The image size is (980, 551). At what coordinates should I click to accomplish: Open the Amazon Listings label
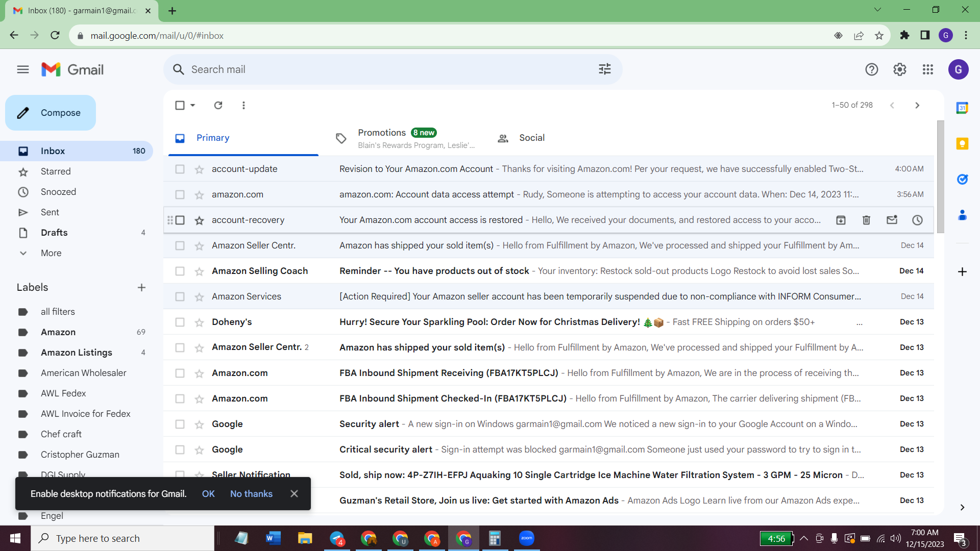[x=77, y=353]
